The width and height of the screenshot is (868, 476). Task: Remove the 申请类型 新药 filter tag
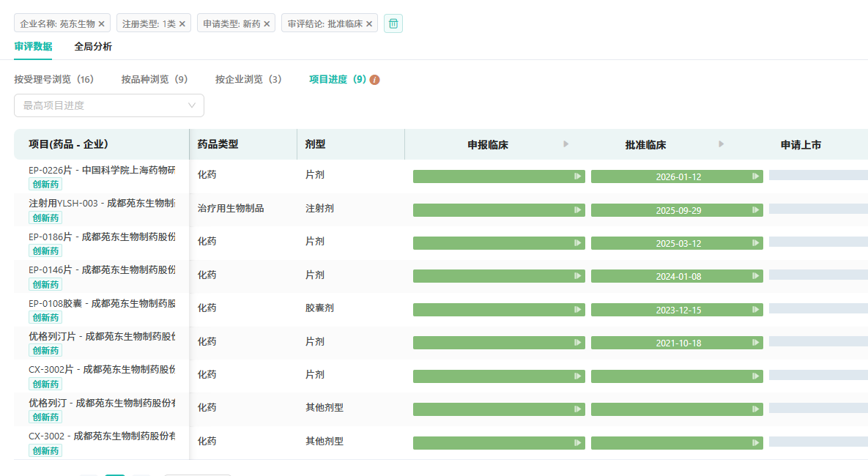coord(267,24)
